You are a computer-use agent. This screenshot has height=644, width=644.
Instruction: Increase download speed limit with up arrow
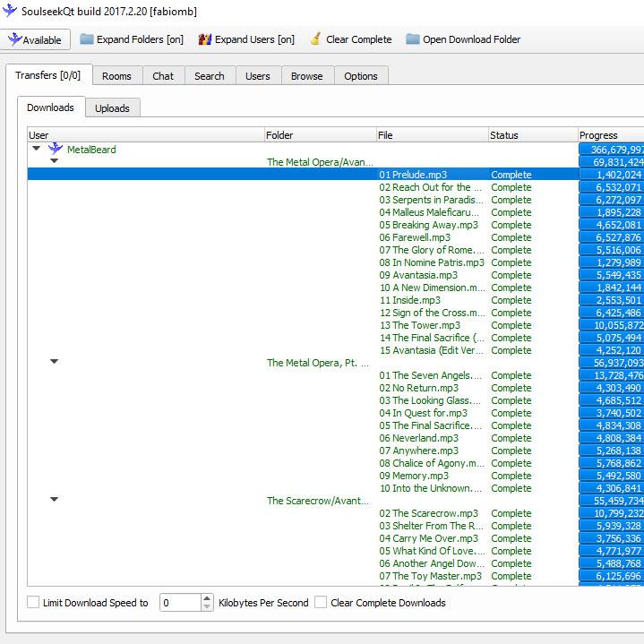click(208, 598)
